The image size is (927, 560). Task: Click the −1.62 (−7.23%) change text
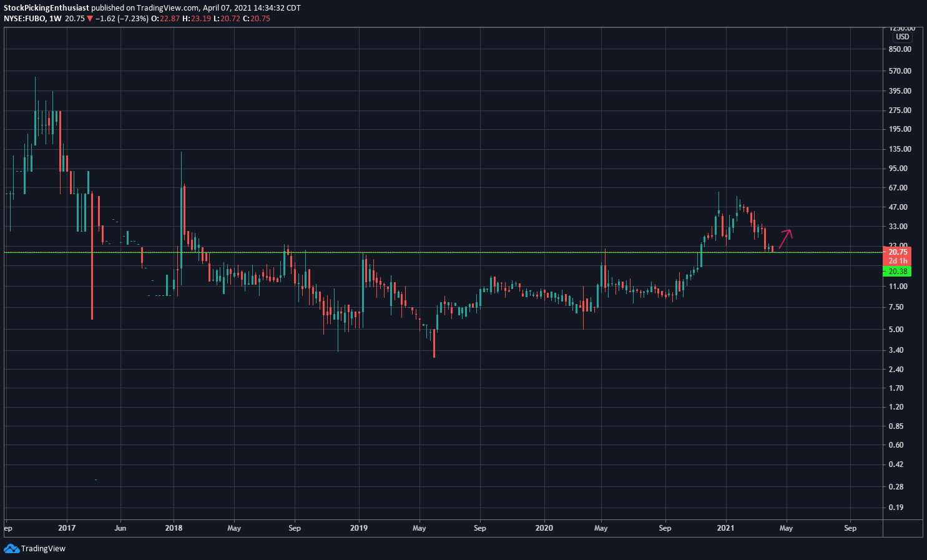click(122, 19)
